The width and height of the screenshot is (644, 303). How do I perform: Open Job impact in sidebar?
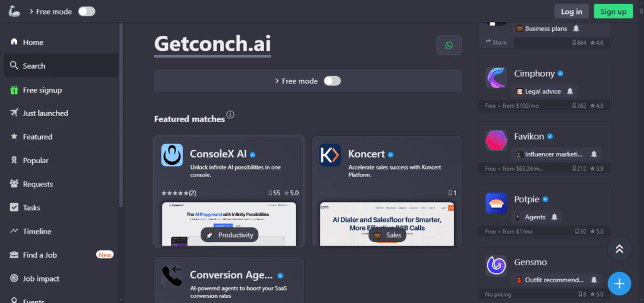(61, 278)
